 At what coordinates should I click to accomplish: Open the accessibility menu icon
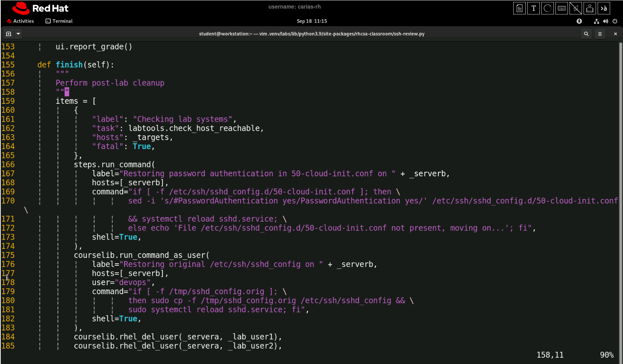[579, 21]
